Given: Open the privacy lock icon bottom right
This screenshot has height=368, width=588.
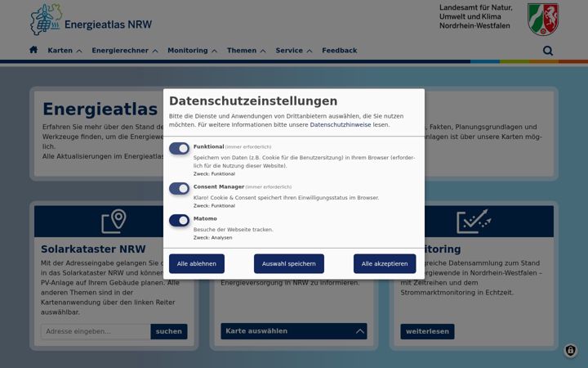Looking at the screenshot, I should pyautogui.click(x=570, y=350).
